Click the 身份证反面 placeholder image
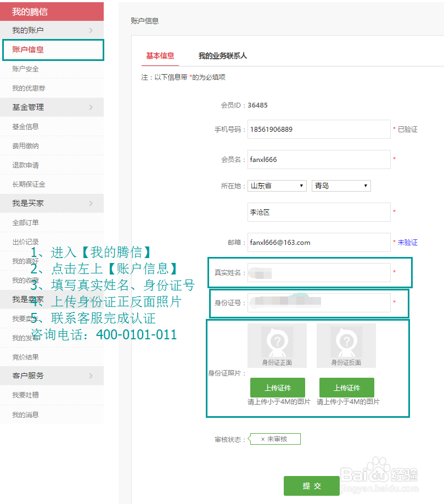 pos(346,345)
